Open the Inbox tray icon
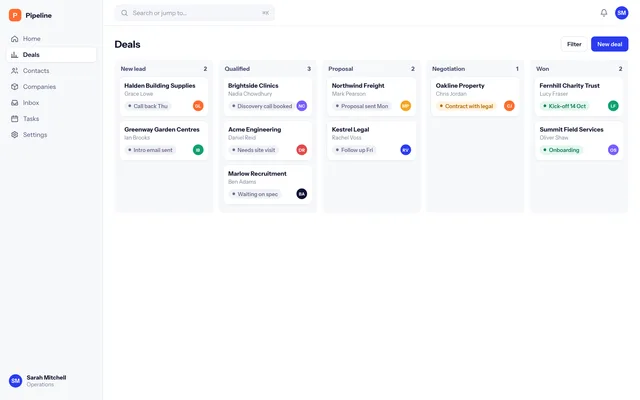640x400 pixels. pyautogui.click(x=15, y=103)
